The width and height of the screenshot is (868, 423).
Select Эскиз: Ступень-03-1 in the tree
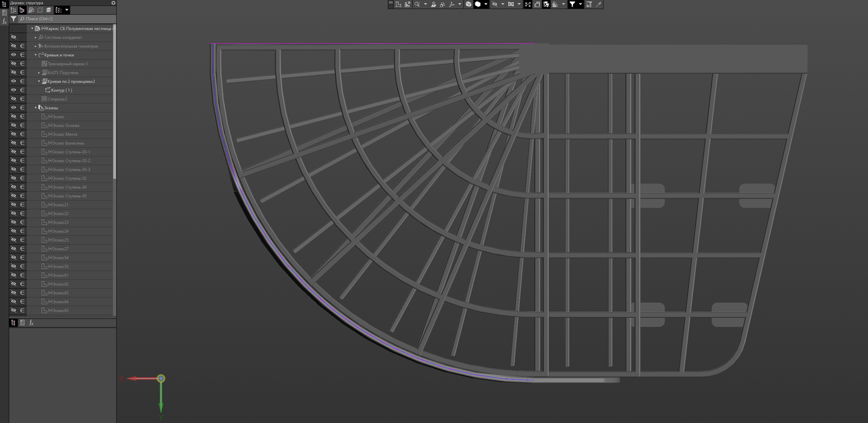68,152
